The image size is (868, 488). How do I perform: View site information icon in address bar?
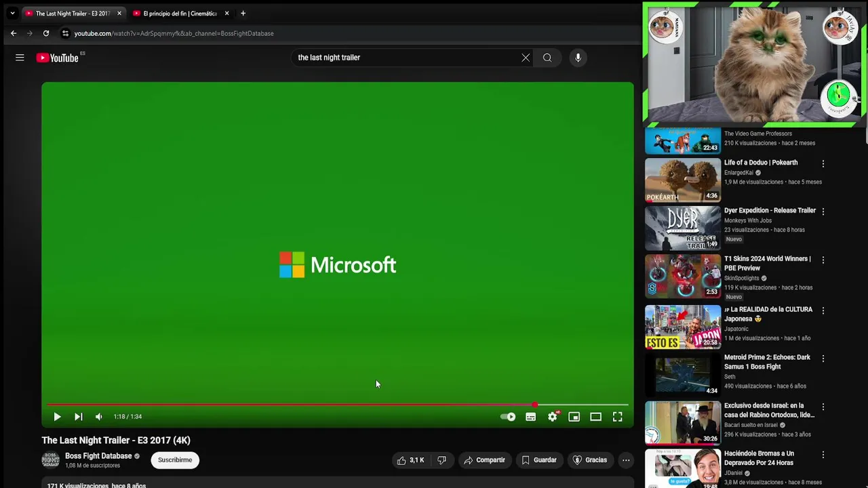(x=65, y=33)
